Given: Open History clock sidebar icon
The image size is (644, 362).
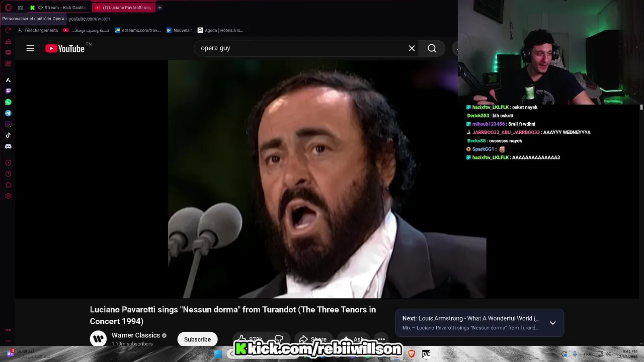Looking at the screenshot, I should point(8,174).
